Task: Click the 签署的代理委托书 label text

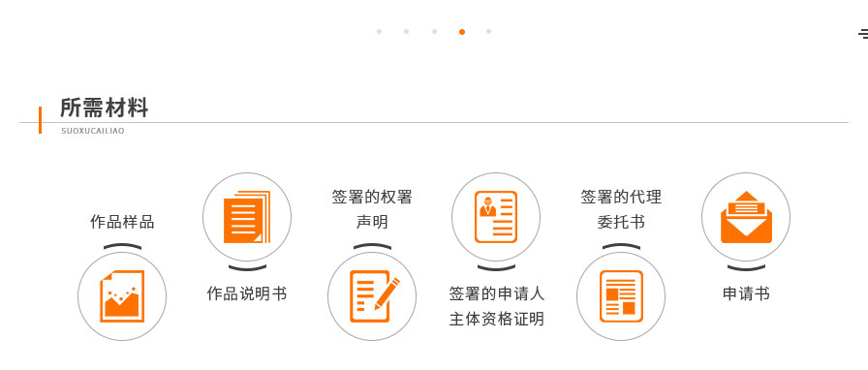Action: [621, 209]
